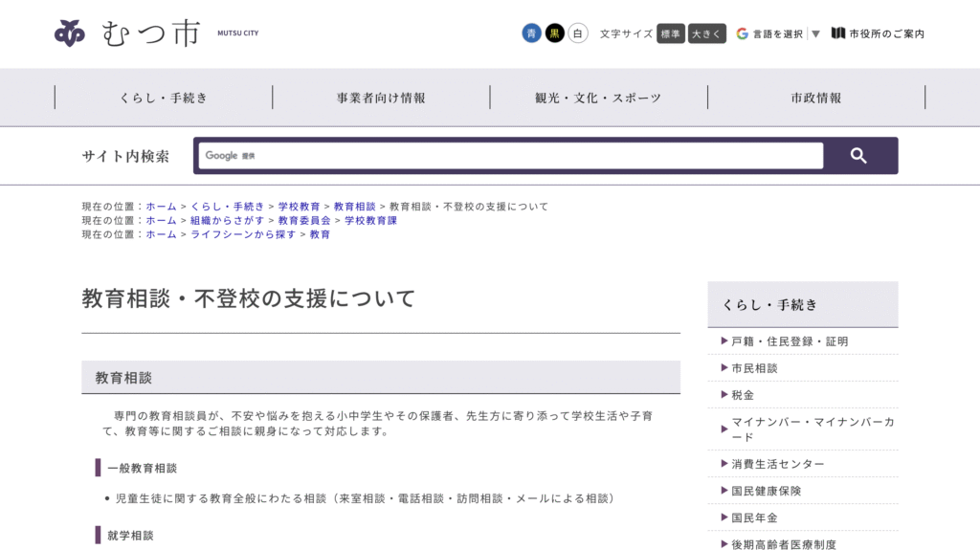Open the 事業者向け情報 main menu

coord(381,98)
